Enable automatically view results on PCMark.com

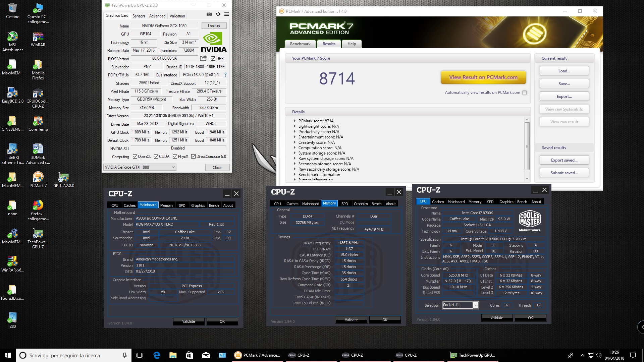(x=525, y=93)
